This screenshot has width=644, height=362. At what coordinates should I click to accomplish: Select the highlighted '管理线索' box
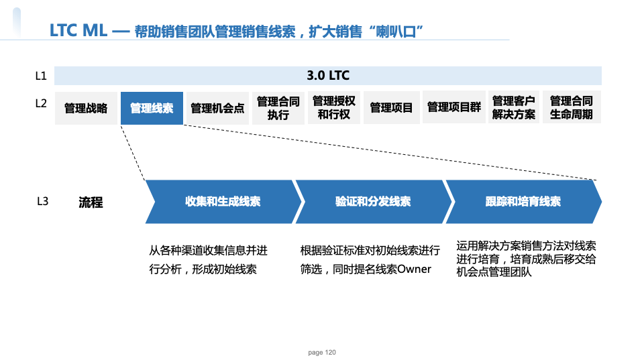[x=152, y=108]
